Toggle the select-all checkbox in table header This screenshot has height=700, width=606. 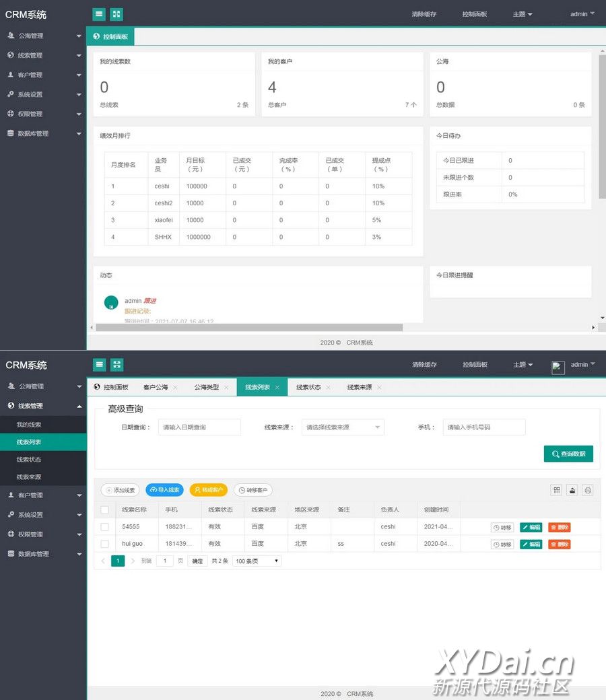pos(104,510)
